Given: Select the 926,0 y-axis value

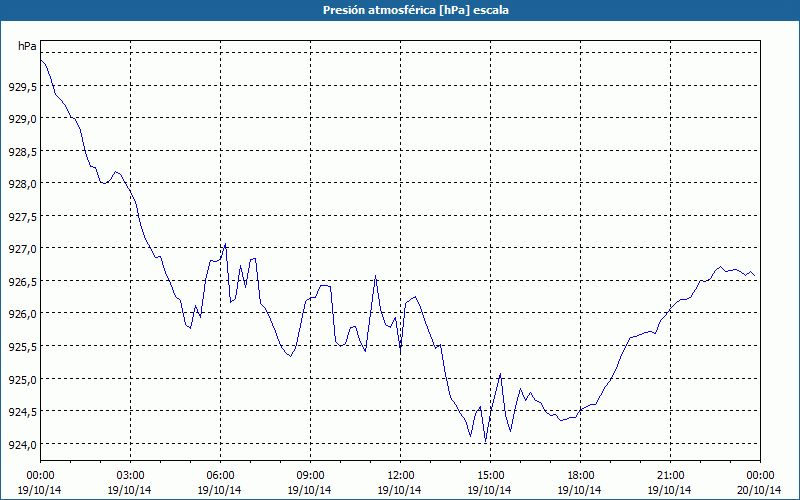Looking at the screenshot, I should point(22,314).
